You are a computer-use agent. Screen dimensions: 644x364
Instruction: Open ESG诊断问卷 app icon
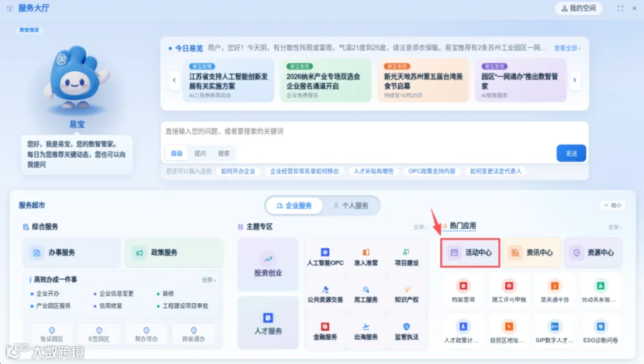tap(600, 327)
